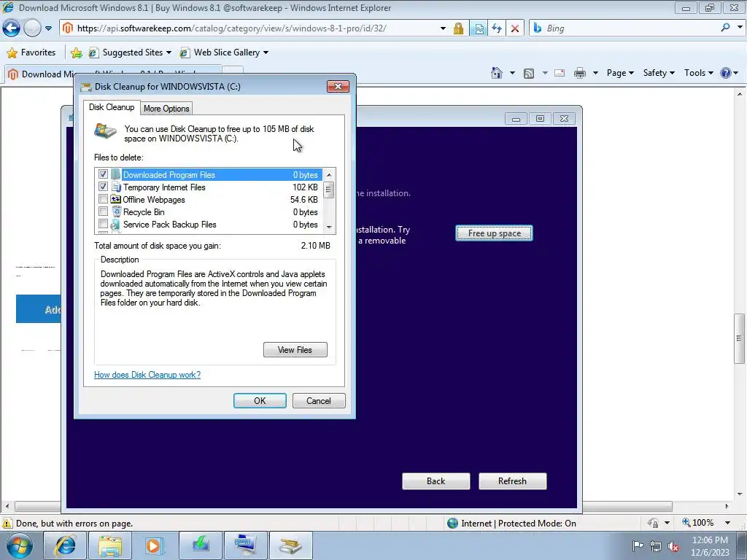The height and width of the screenshot is (560, 747).
Task: Click files list scroll down arrow
Action: pos(329,227)
